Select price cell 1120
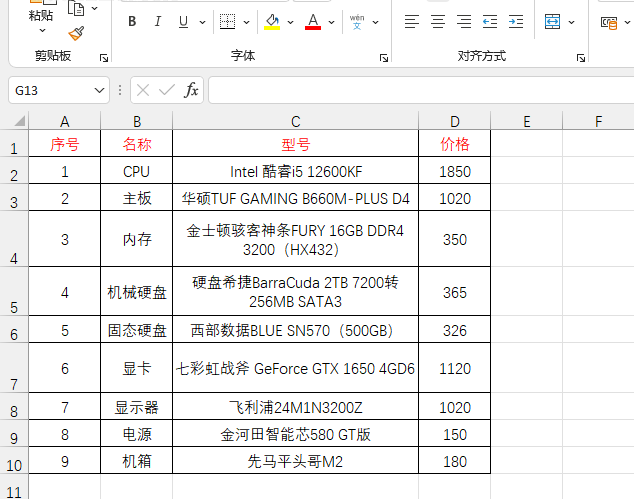Screen dimensions: 634x499 click(x=454, y=368)
